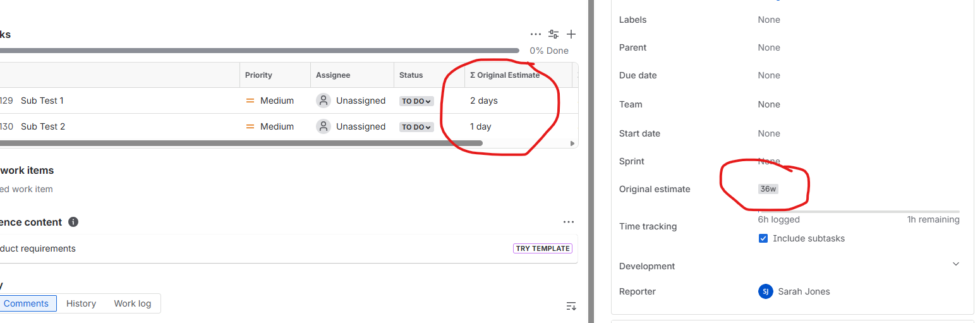980x323 pixels.
Task: Edit the Start date field value None
Action: pos(769,133)
